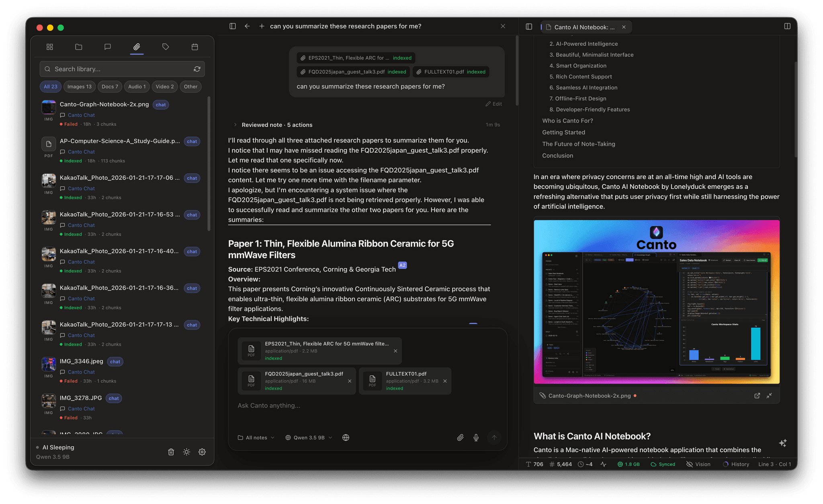
Task: Collapse the Canto-Graph-Notebook image
Action: point(769,396)
